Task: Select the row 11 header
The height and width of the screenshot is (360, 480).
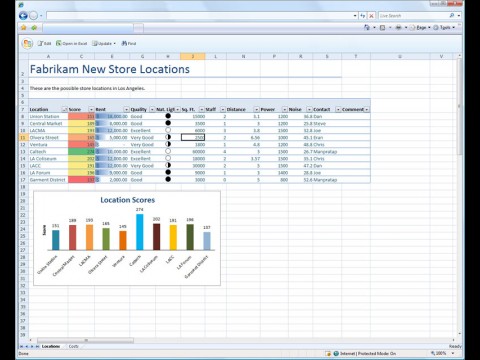Action: 23,137
